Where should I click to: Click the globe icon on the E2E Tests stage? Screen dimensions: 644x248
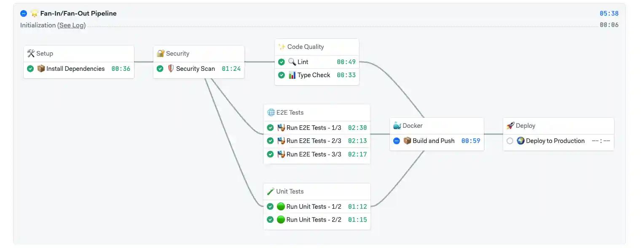pyautogui.click(x=270, y=112)
